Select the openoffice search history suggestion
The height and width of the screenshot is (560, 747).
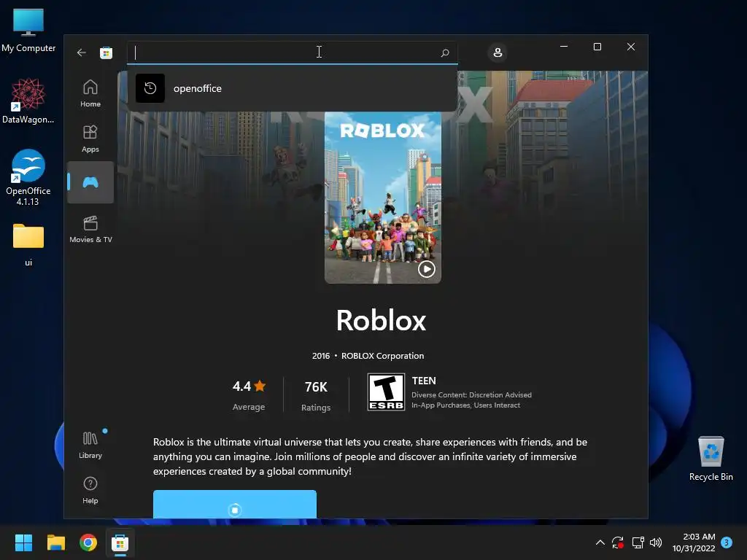(292, 88)
